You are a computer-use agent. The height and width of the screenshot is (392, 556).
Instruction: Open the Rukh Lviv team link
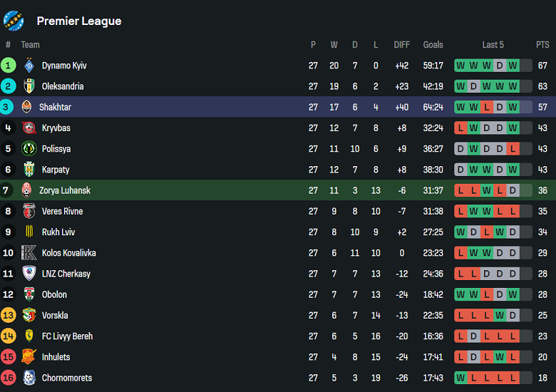(x=58, y=232)
